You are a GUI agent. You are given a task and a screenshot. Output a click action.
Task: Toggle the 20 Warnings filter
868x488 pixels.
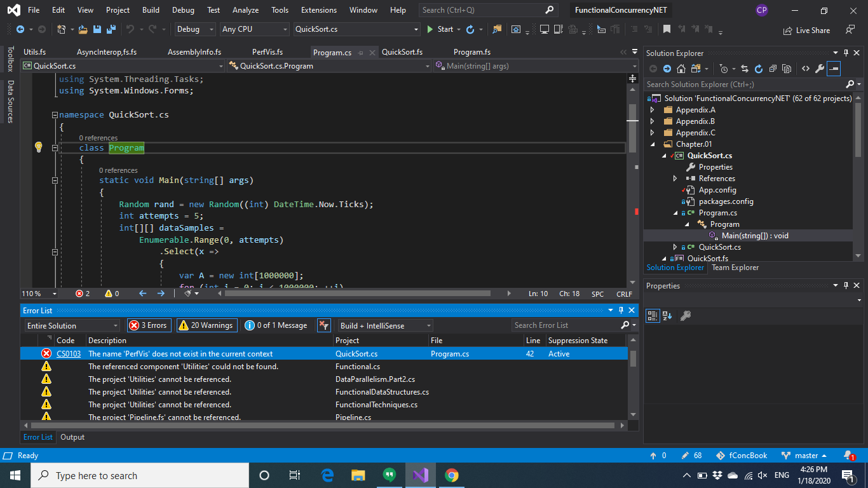tap(207, 325)
